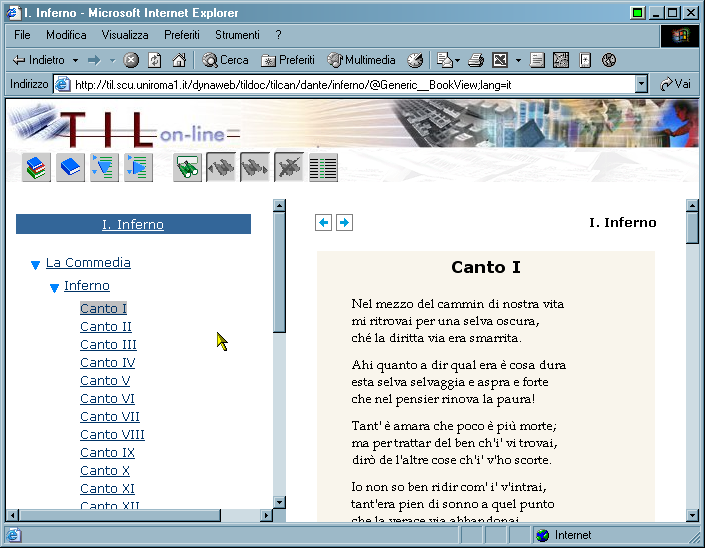Click the globe icon at toolbar end
The height and width of the screenshot is (548, 705).
tap(609, 60)
